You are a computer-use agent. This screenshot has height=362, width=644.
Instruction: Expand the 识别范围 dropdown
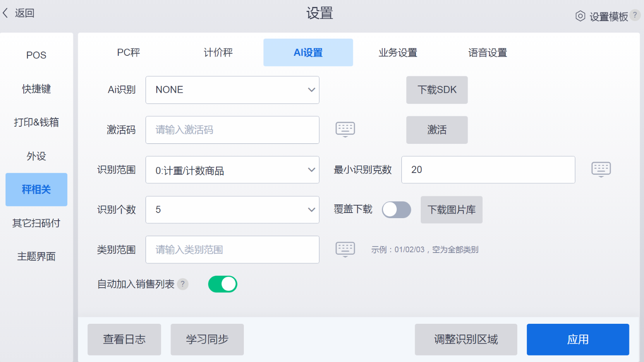click(232, 170)
